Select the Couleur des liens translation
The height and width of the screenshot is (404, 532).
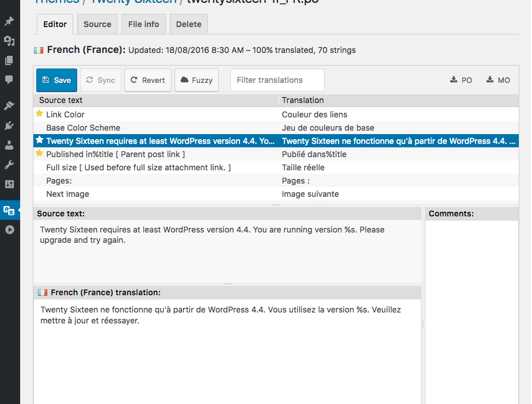[x=314, y=115]
